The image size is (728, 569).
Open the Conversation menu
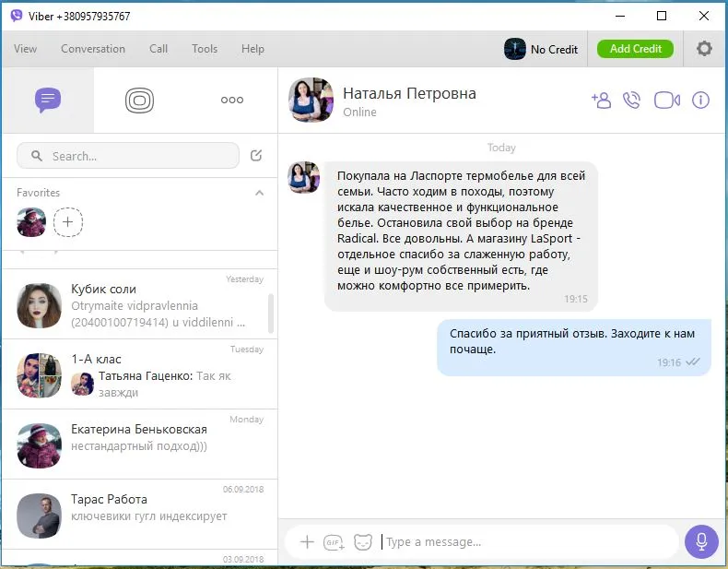coord(93,49)
